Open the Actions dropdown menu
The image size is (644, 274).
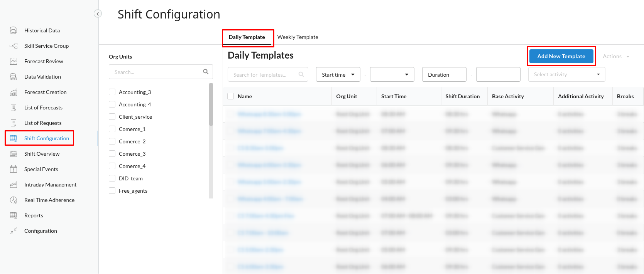616,57
